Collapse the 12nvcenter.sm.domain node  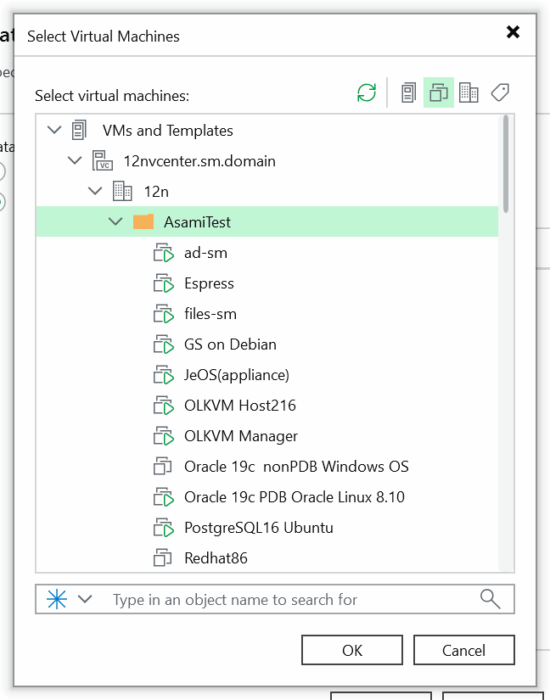(x=75, y=161)
